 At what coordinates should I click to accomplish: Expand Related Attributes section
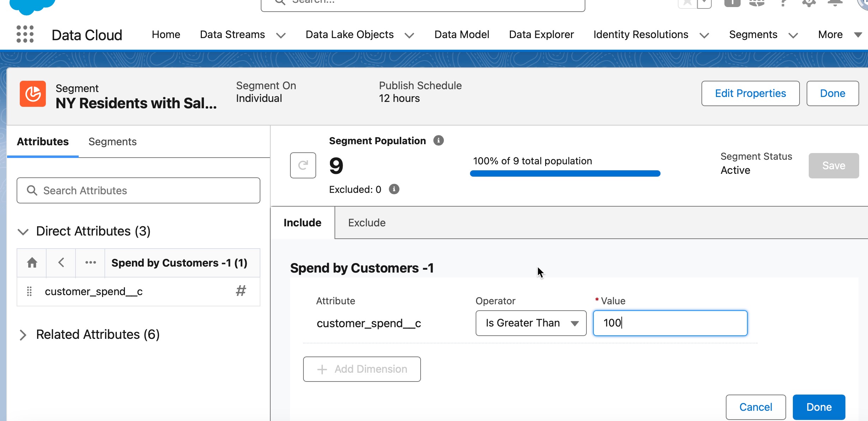click(23, 335)
